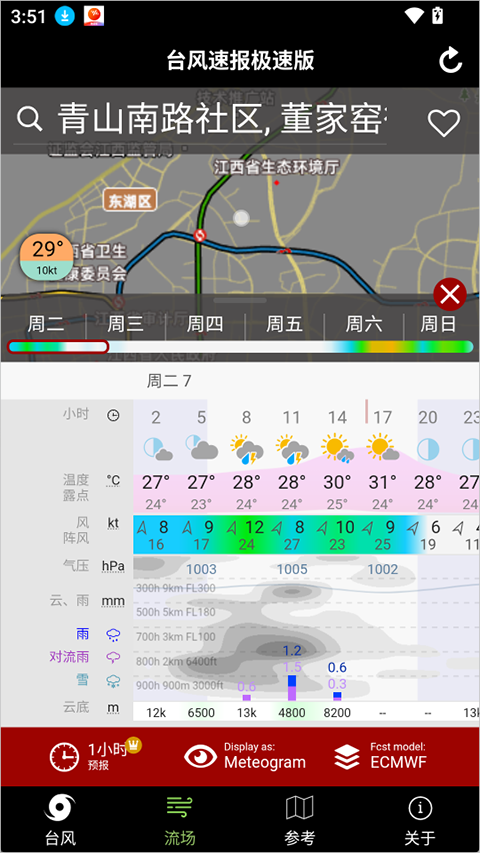Change precipitation unit mm
Image resolution: width=480 pixels, height=853 pixels.
click(113, 602)
